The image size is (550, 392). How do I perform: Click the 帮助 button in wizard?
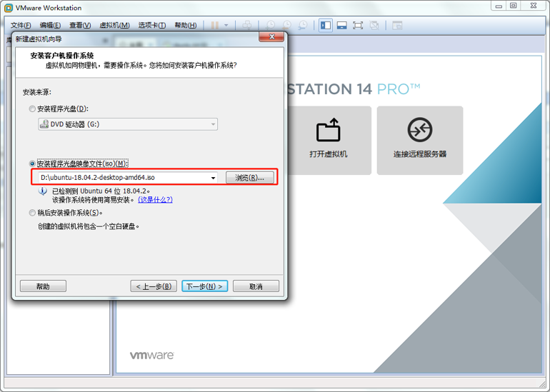tap(43, 286)
